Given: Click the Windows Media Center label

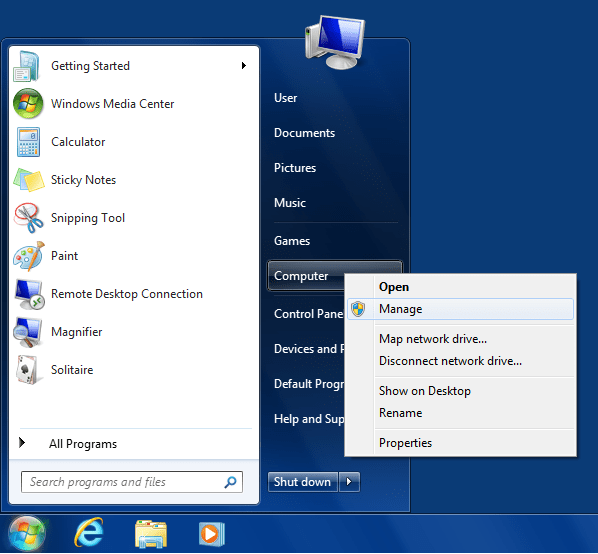Looking at the screenshot, I should click(x=113, y=104).
